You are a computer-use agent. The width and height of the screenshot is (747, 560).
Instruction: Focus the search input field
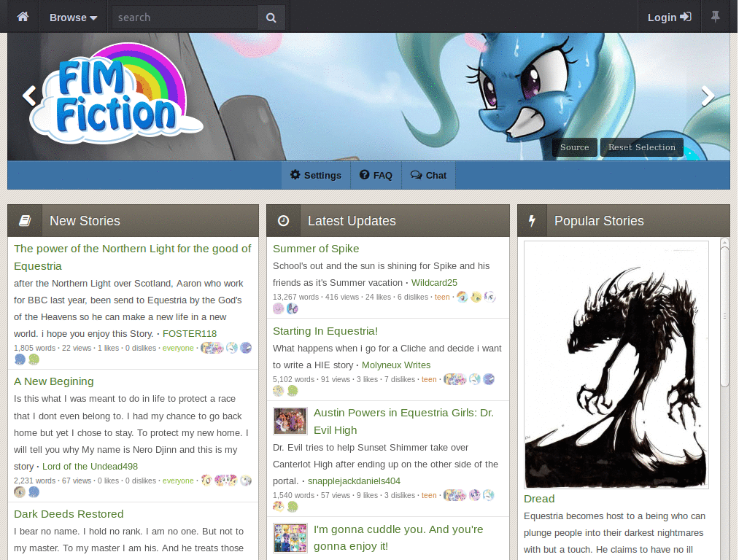[x=185, y=17]
